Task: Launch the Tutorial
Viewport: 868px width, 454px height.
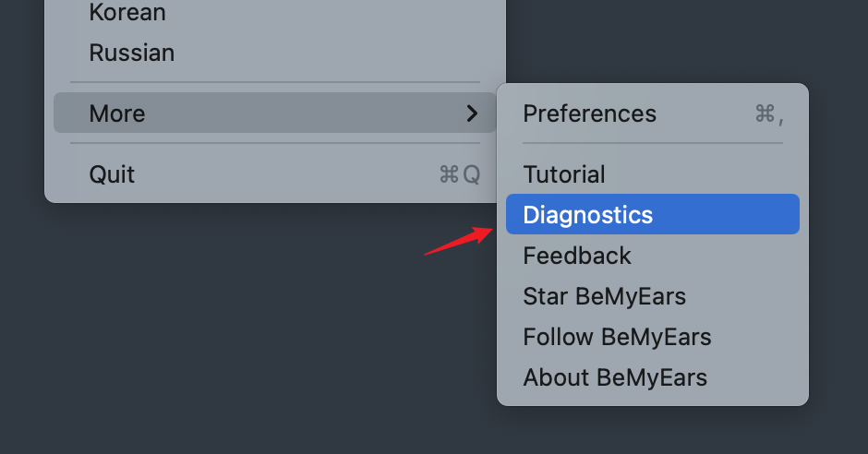Action: click(564, 174)
